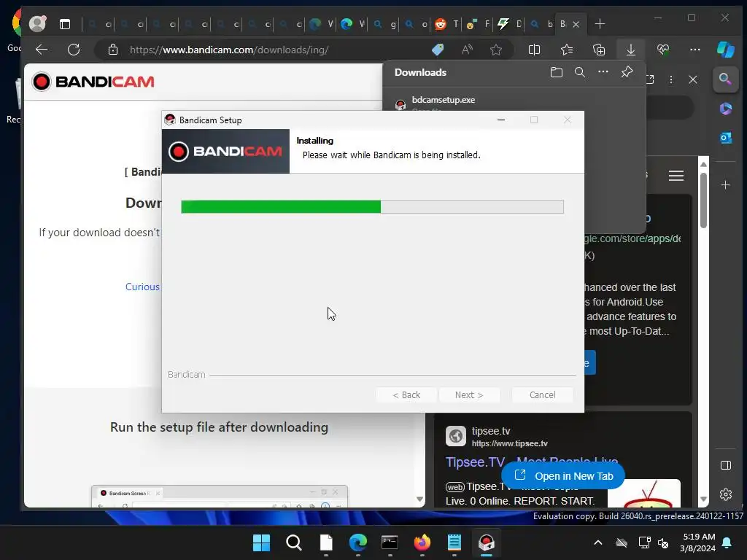Refresh the Bandicam download page

tap(74, 50)
